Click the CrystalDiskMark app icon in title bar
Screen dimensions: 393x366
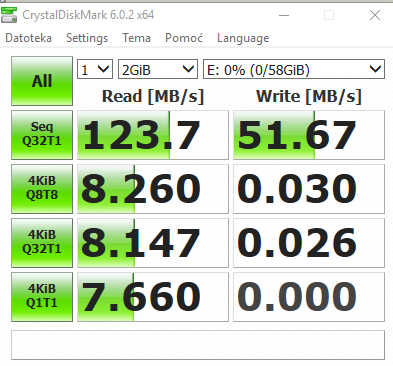coord(9,15)
